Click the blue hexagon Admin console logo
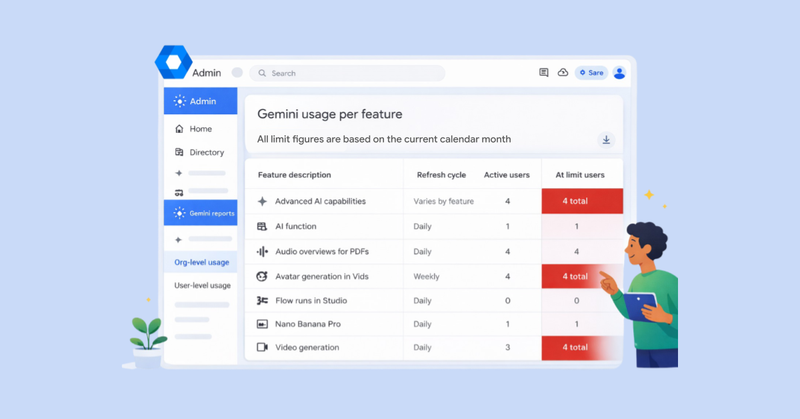Image resolution: width=800 pixels, height=419 pixels. pyautogui.click(x=173, y=62)
